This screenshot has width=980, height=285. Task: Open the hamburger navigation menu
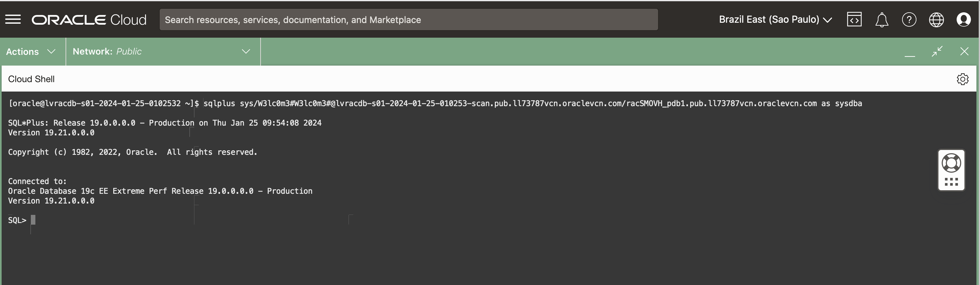[13, 19]
